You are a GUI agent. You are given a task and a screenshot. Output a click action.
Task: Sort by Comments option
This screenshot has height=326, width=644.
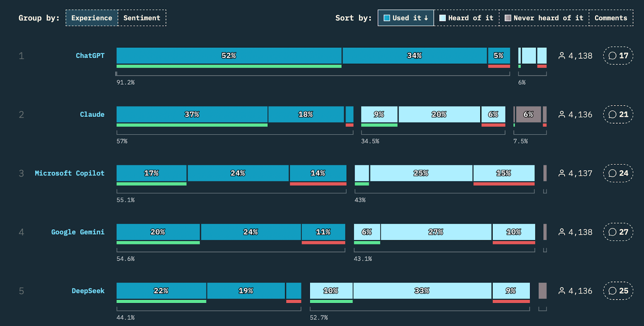pyautogui.click(x=611, y=18)
